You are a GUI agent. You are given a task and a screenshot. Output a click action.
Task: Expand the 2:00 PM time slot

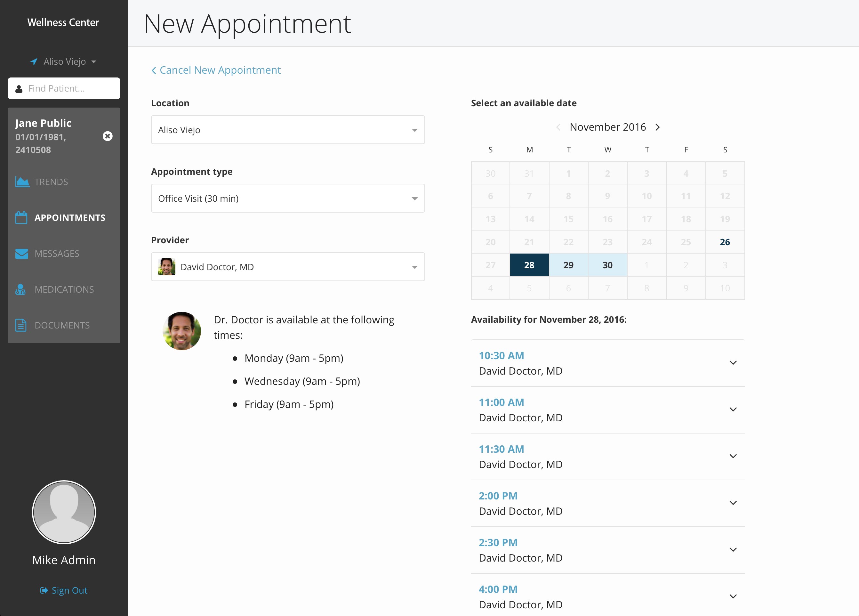click(733, 503)
